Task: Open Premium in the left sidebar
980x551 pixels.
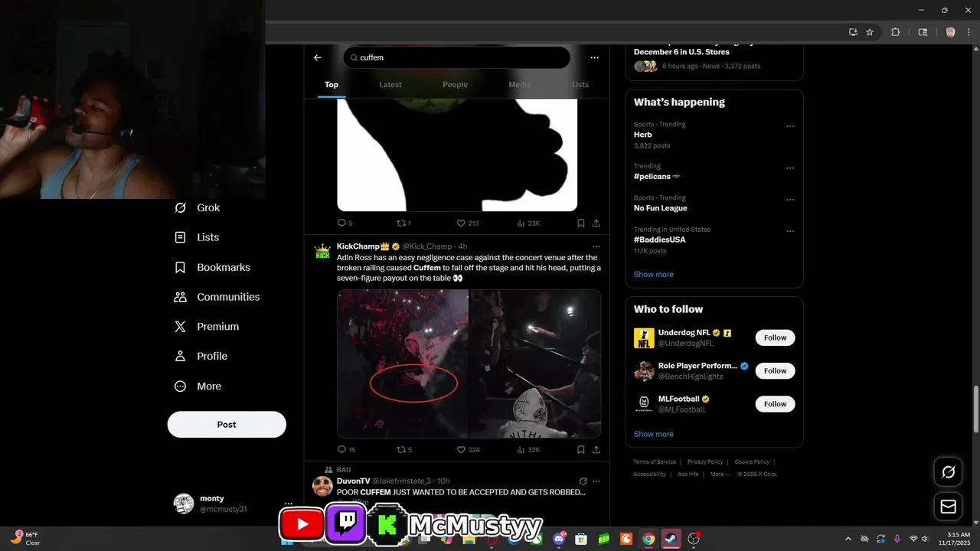Action: pos(207,326)
